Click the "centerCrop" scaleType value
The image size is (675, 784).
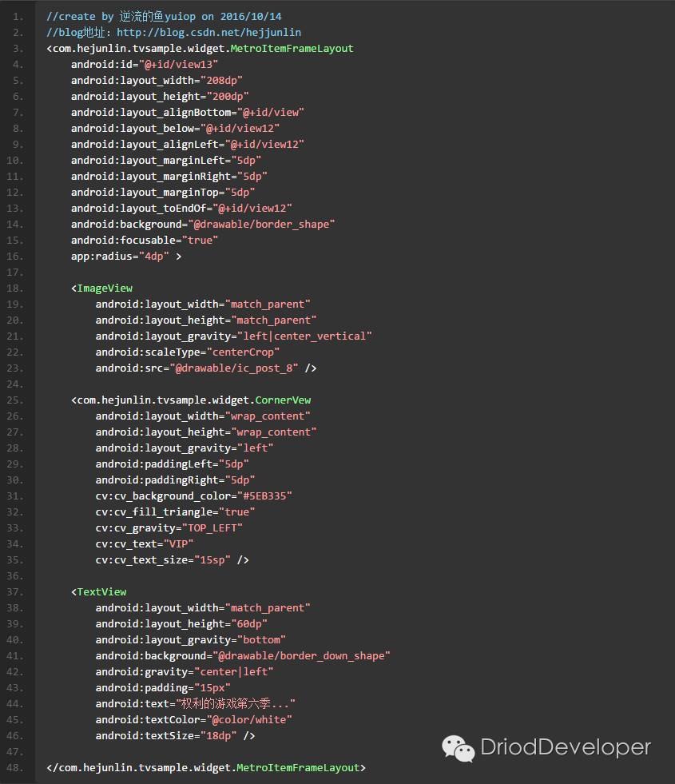click(x=243, y=352)
